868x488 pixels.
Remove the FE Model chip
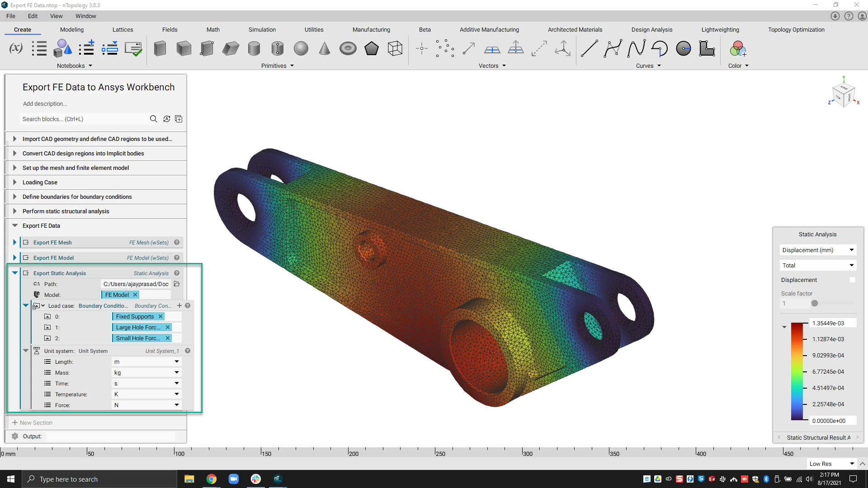[x=135, y=295]
